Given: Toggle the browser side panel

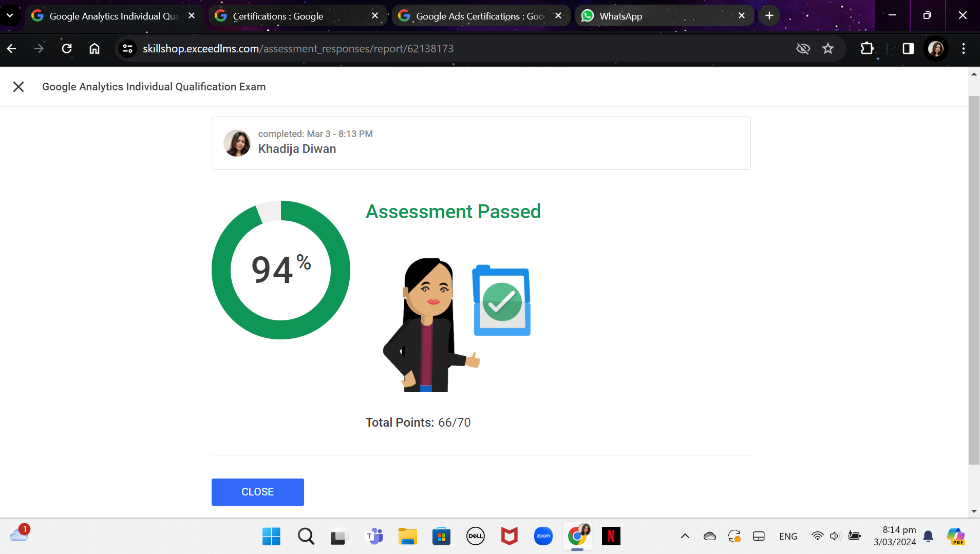Looking at the screenshot, I should pyautogui.click(x=908, y=48).
